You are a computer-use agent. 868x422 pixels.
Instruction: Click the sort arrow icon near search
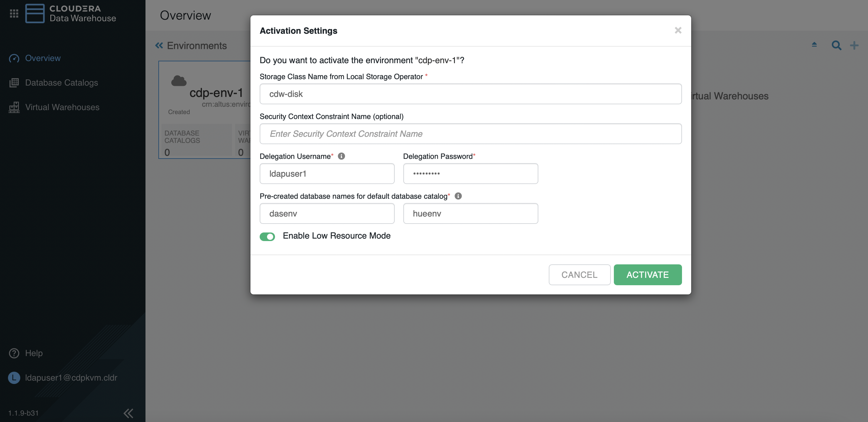(x=814, y=44)
